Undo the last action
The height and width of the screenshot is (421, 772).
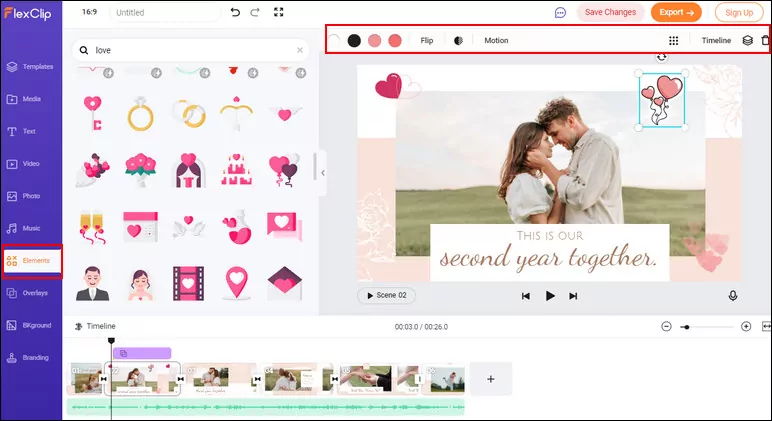point(235,12)
